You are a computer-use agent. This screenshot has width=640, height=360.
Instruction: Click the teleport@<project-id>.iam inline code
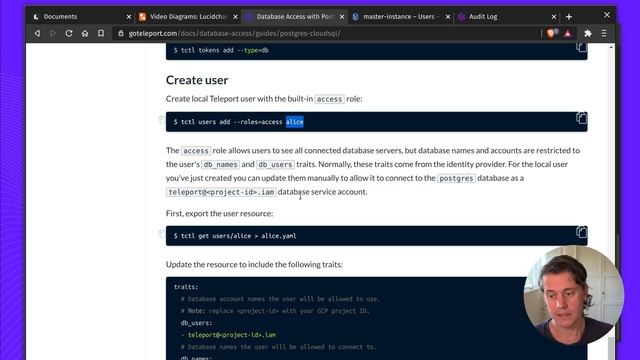tap(221, 192)
